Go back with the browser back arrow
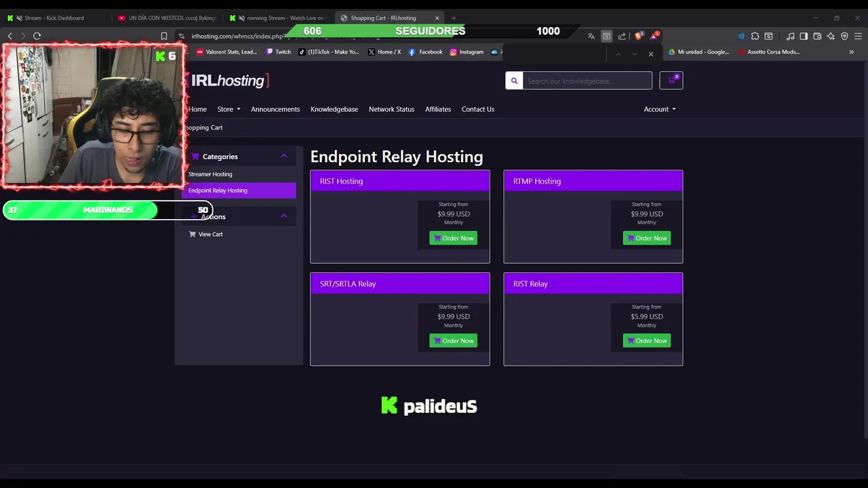The height and width of the screenshot is (488, 868). [x=9, y=36]
